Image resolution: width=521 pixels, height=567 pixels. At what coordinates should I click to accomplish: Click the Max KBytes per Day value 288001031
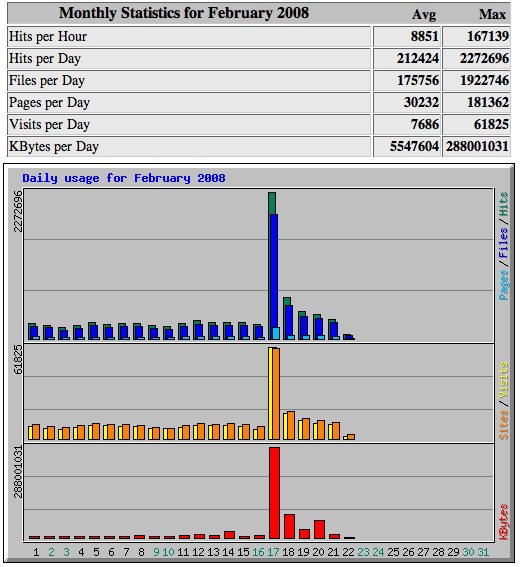click(477, 146)
